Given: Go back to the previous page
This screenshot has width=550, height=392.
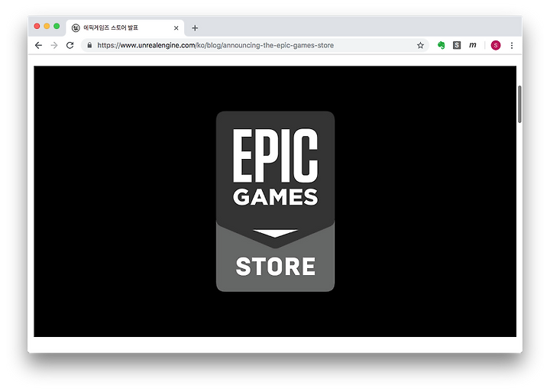Looking at the screenshot, I should pyautogui.click(x=39, y=45).
